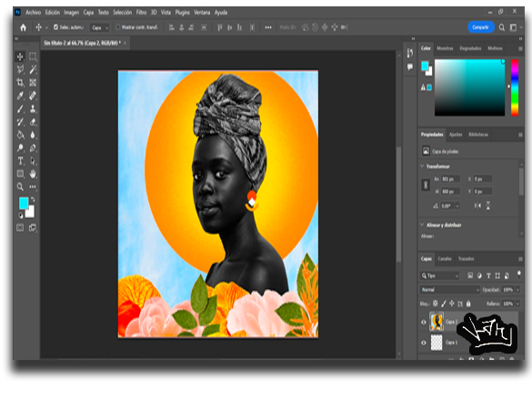Select the Hand tool
The width and height of the screenshot is (532, 399).
tap(33, 174)
